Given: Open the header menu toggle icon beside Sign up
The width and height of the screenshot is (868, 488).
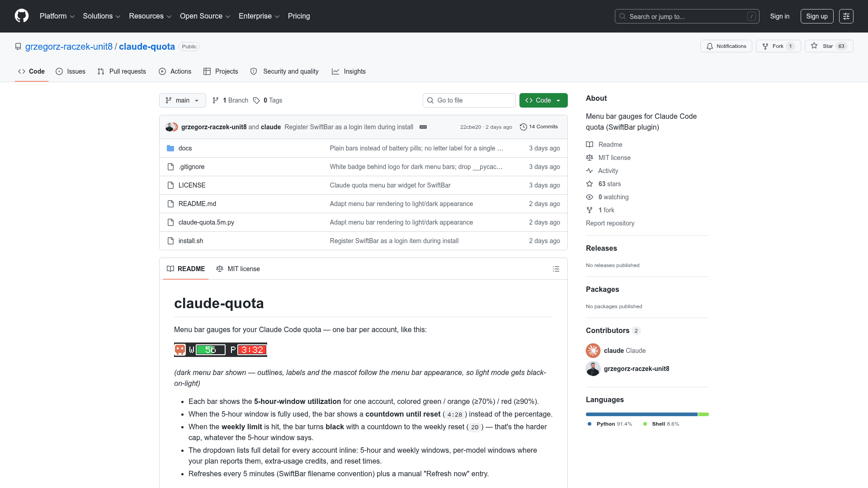Looking at the screenshot, I should (846, 16).
